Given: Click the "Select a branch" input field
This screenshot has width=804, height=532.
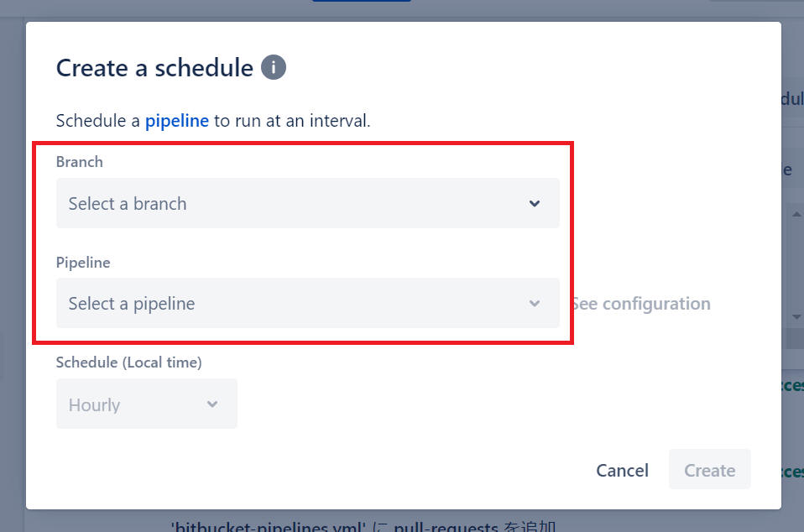Looking at the screenshot, I should (252, 203).
